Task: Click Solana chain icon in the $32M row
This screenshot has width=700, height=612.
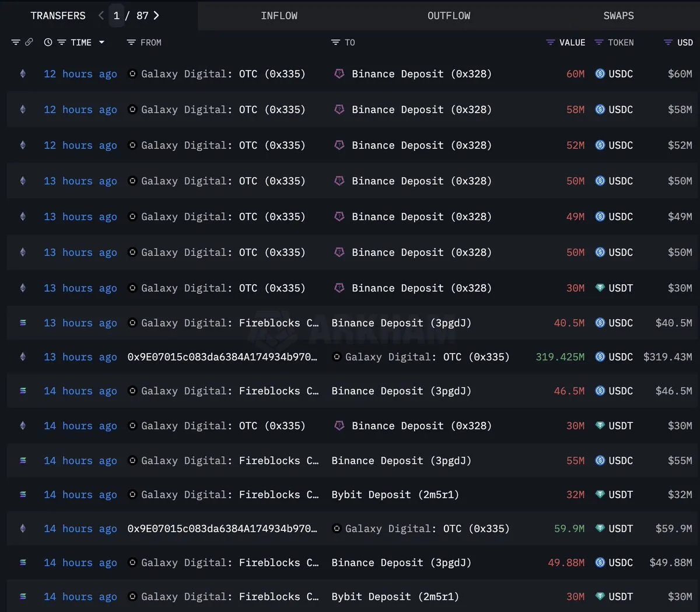Action: [23, 494]
